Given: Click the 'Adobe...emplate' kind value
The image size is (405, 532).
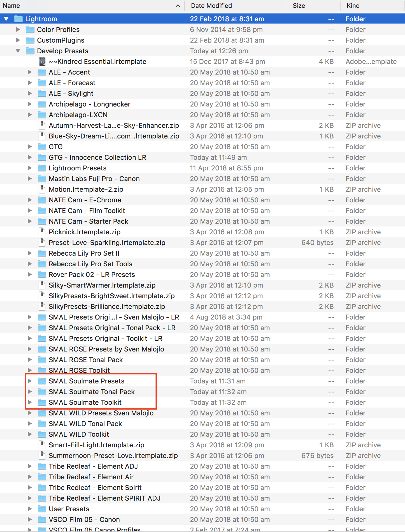Looking at the screenshot, I should pyautogui.click(x=371, y=61).
